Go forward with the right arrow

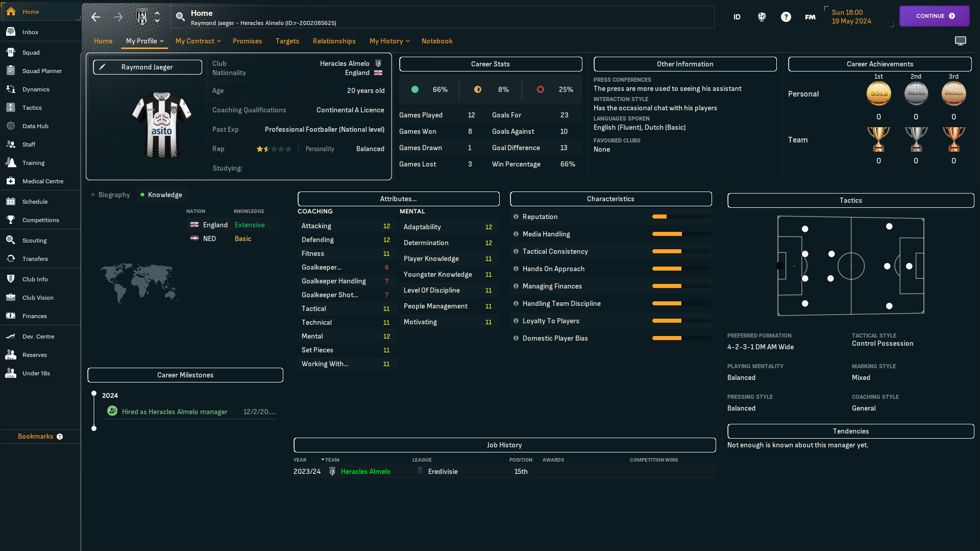pos(118,17)
